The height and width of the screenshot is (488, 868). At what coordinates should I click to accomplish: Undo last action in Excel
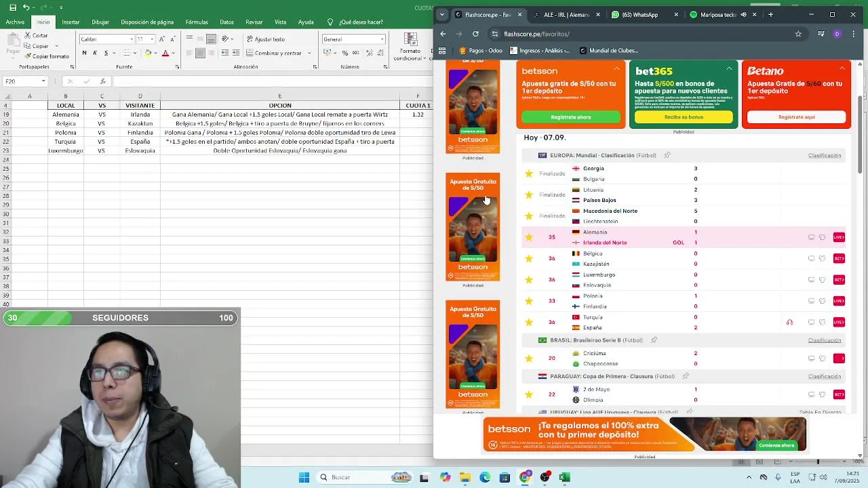coord(26,7)
